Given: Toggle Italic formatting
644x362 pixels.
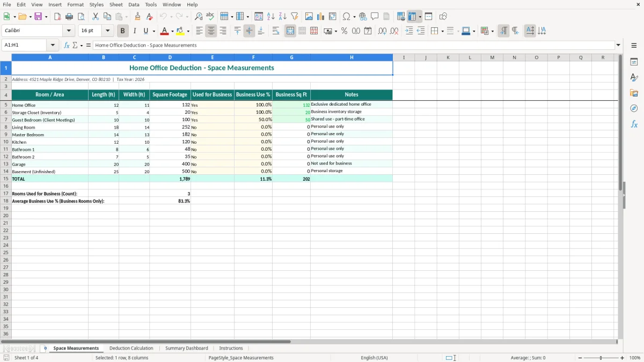Looking at the screenshot, I should coord(135,31).
